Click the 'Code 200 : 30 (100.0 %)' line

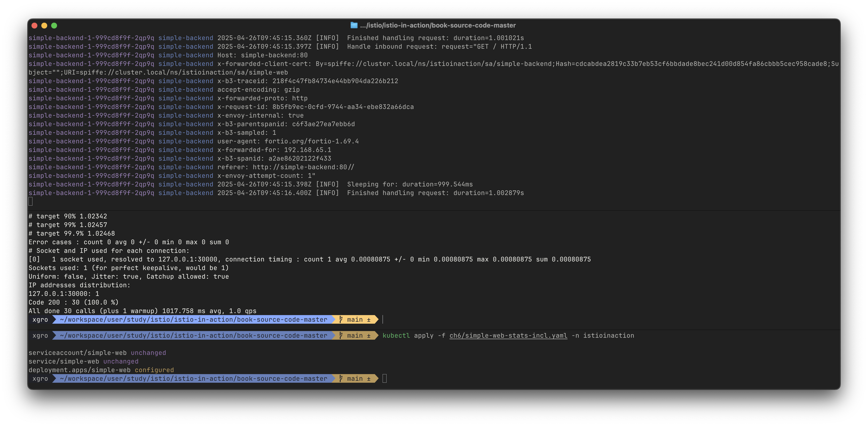(74, 303)
